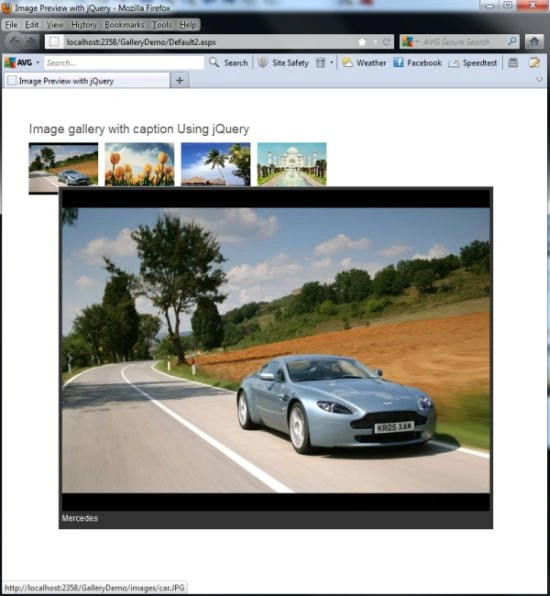
Task: Launch Speedtest from AVG toolbar
Action: [x=472, y=63]
